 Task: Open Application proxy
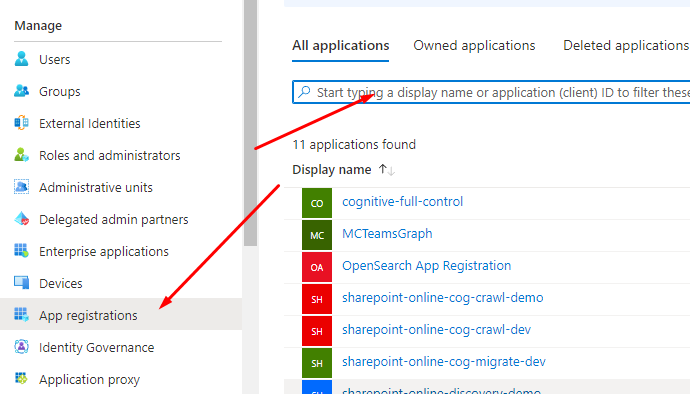click(89, 379)
